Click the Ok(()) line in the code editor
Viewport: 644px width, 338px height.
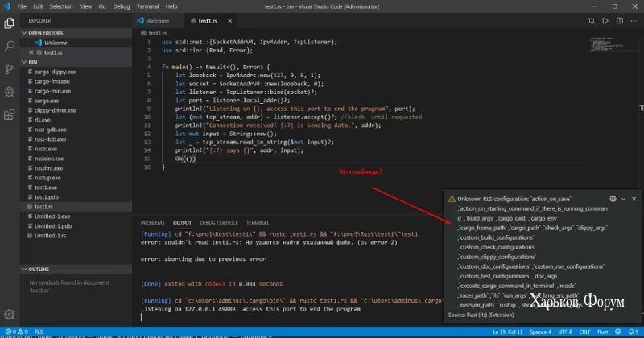tap(186, 159)
